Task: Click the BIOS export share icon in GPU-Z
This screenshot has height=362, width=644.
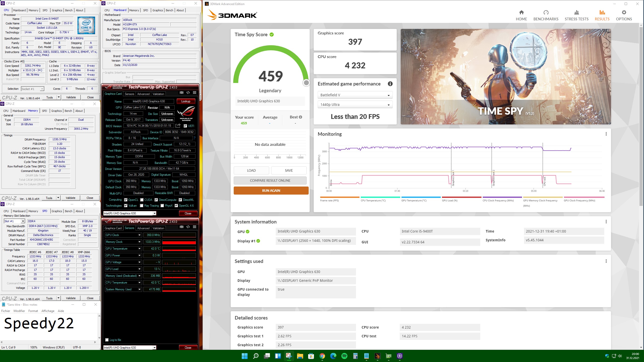Action: [178, 126]
